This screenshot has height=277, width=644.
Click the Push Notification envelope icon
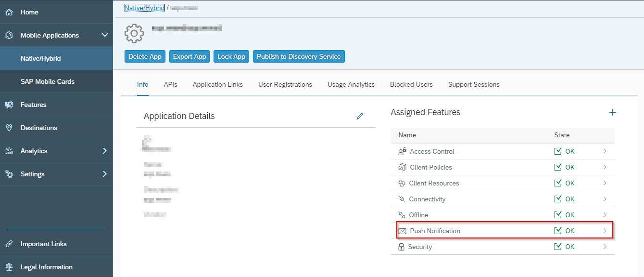pyautogui.click(x=403, y=231)
